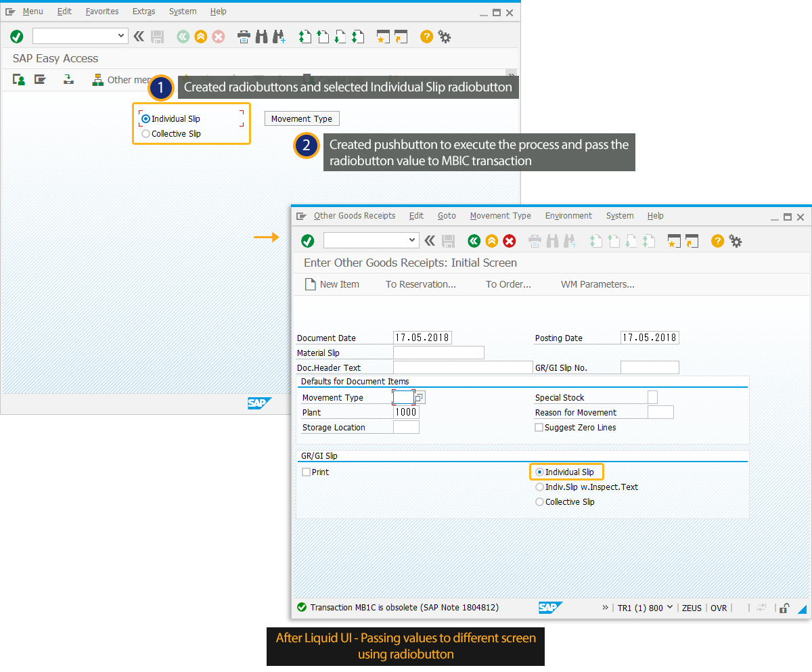Open Movement Type menu in menu bar

pos(501,216)
